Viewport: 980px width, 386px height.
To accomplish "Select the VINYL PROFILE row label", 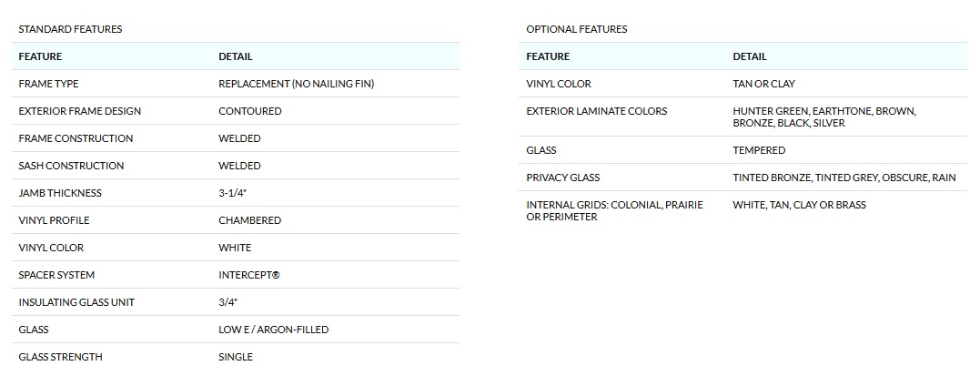I will click(x=54, y=220).
